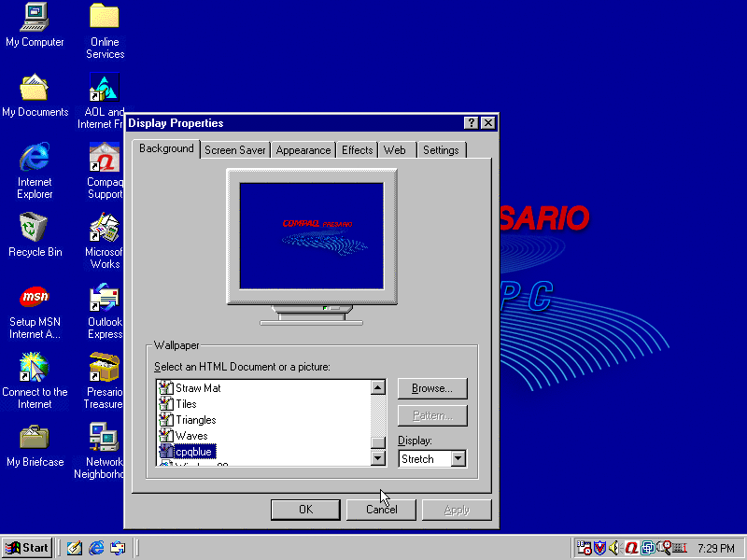
Task: Open the Appearance tab
Action: [x=303, y=150]
